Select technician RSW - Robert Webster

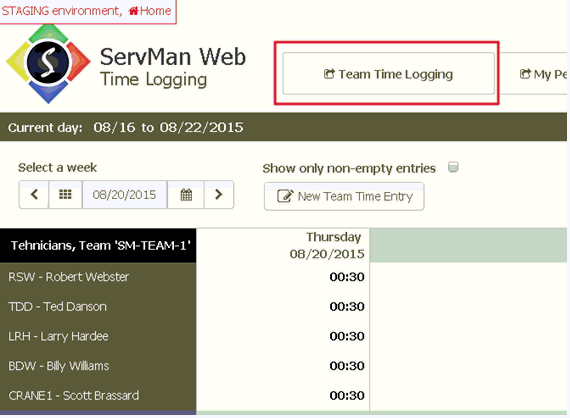point(69,277)
